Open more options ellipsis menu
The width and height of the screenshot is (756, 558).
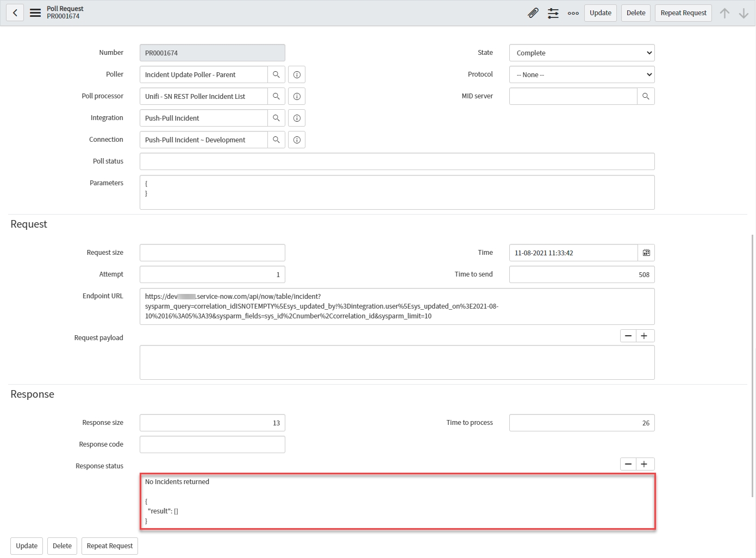(x=573, y=13)
